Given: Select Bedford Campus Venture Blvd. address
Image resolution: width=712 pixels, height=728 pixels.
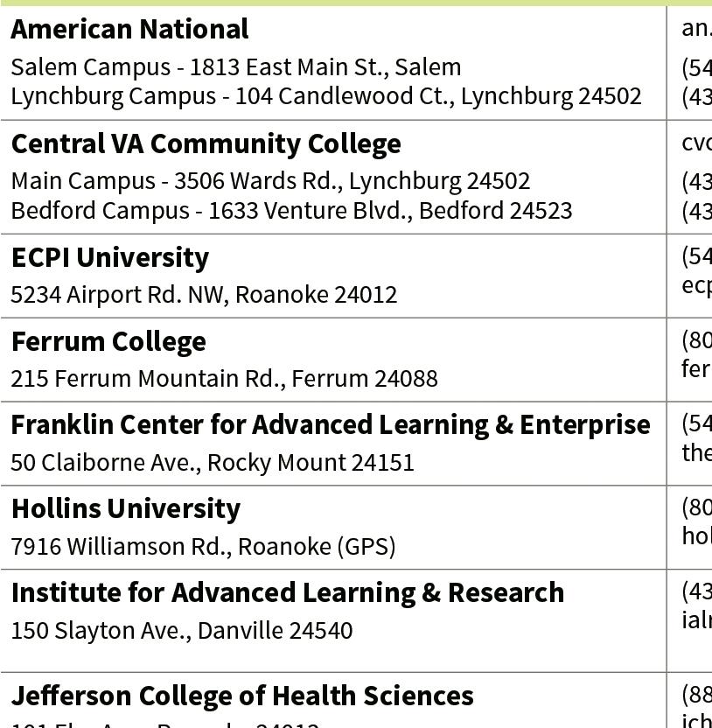Looking at the screenshot, I should (291, 211).
